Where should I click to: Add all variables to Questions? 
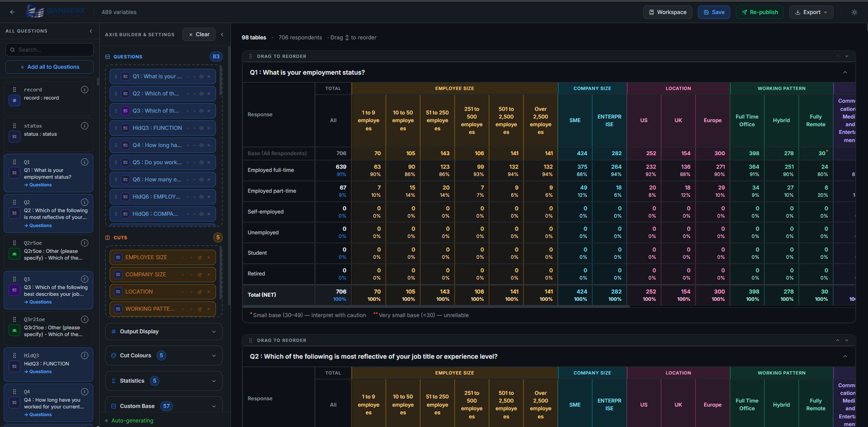click(49, 67)
